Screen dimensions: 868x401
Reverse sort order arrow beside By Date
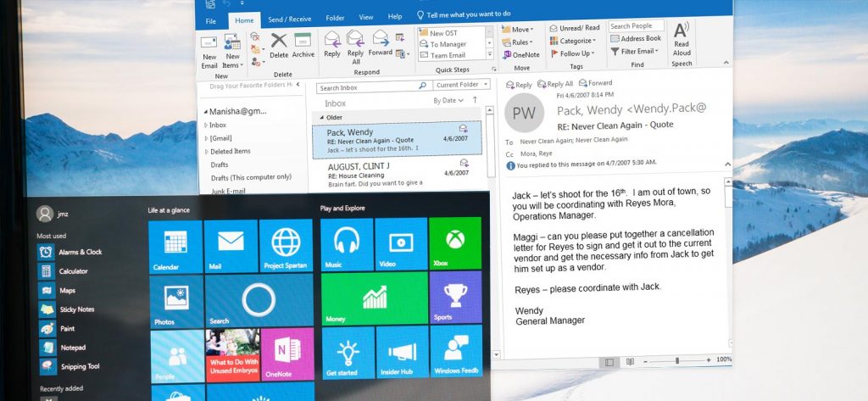(475, 100)
